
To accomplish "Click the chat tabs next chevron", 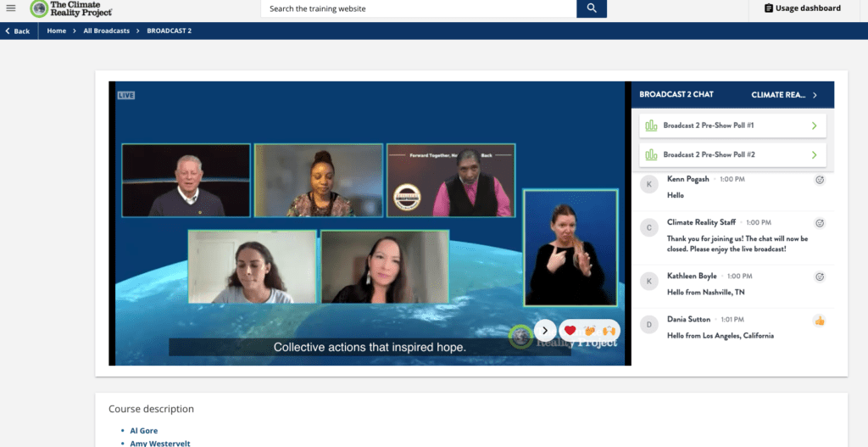I will pos(815,95).
